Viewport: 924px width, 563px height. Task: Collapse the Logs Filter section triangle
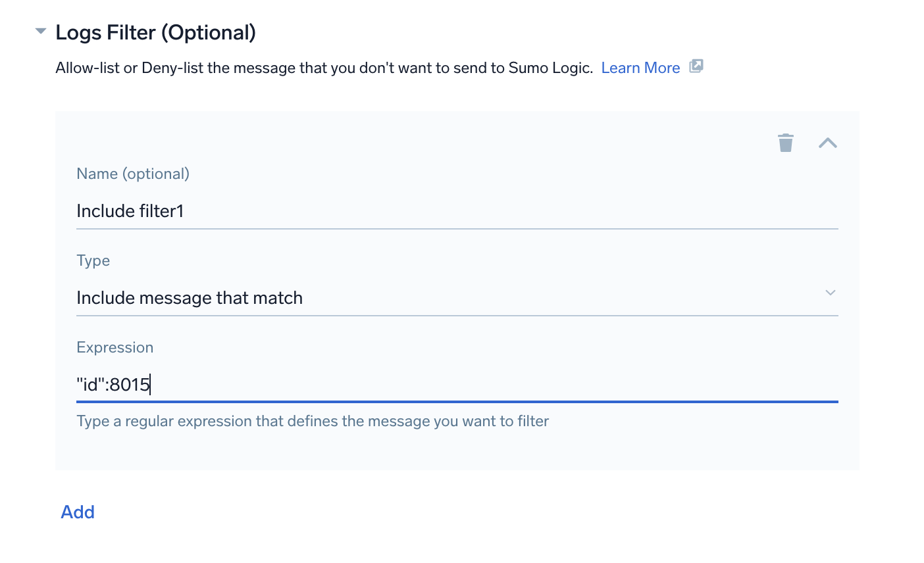point(41,32)
